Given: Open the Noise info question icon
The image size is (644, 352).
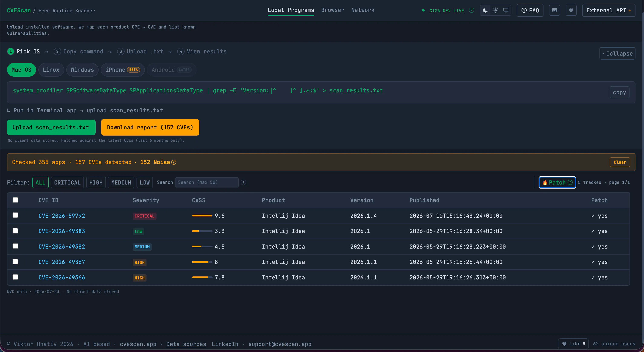Looking at the screenshot, I should coord(174,162).
